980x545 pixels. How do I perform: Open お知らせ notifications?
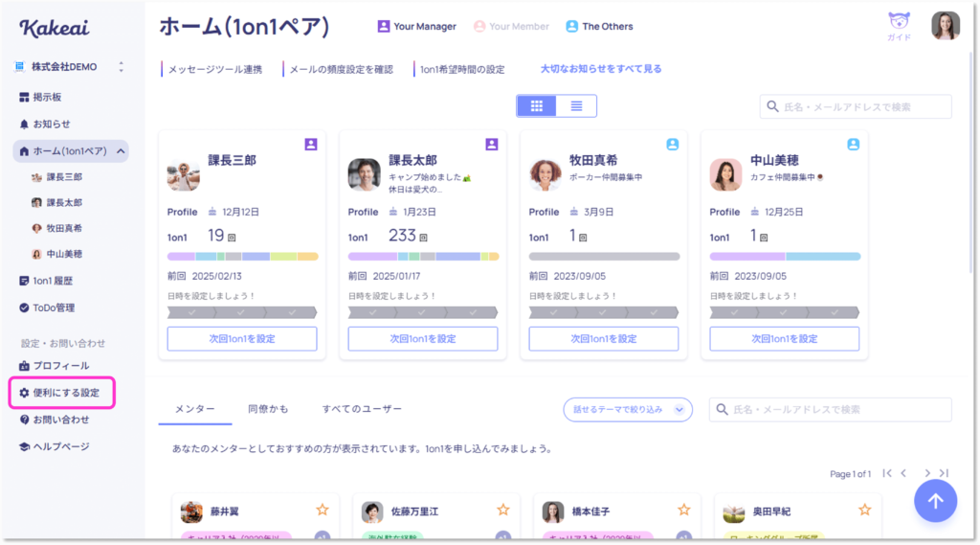pyautogui.click(x=45, y=124)
